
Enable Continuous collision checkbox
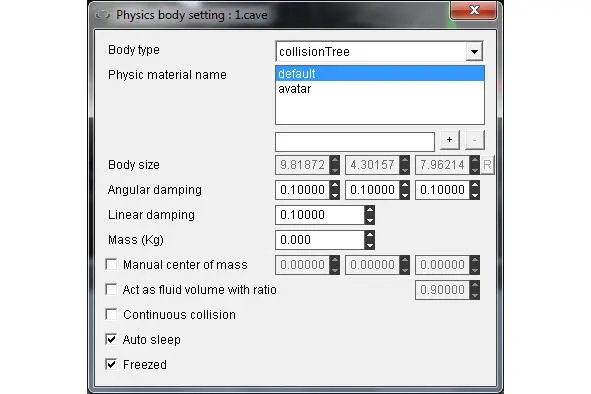(x=111, y=314)
